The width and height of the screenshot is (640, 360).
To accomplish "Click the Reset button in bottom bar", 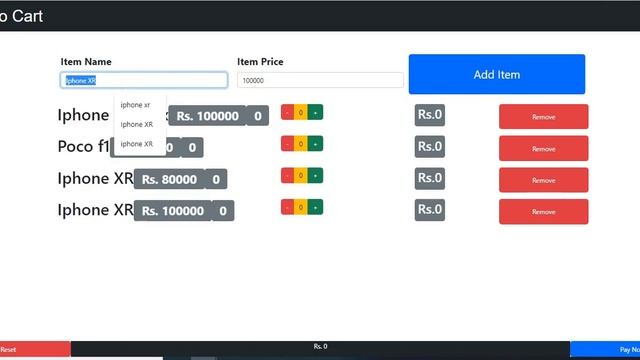I will point(35,349).
